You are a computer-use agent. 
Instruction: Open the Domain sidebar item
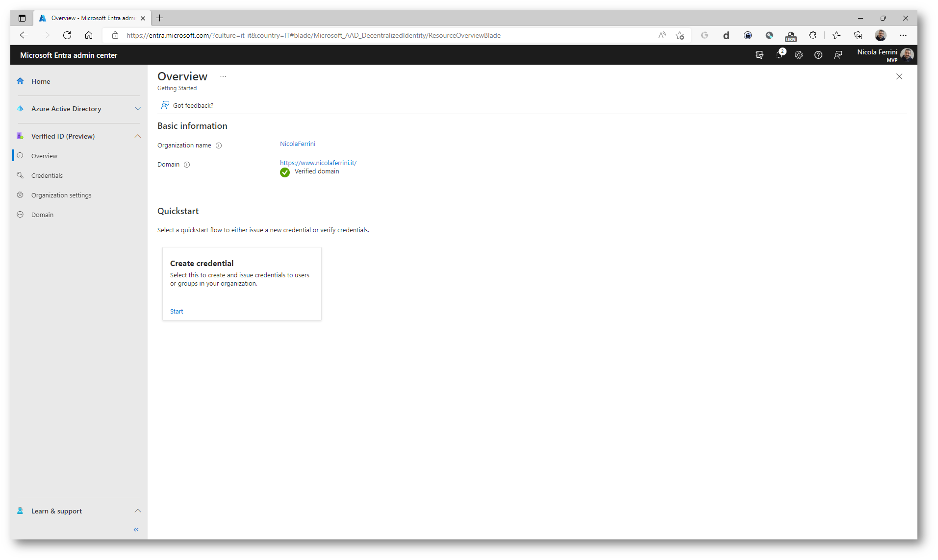pyautogui.click(x=42, y=215)
